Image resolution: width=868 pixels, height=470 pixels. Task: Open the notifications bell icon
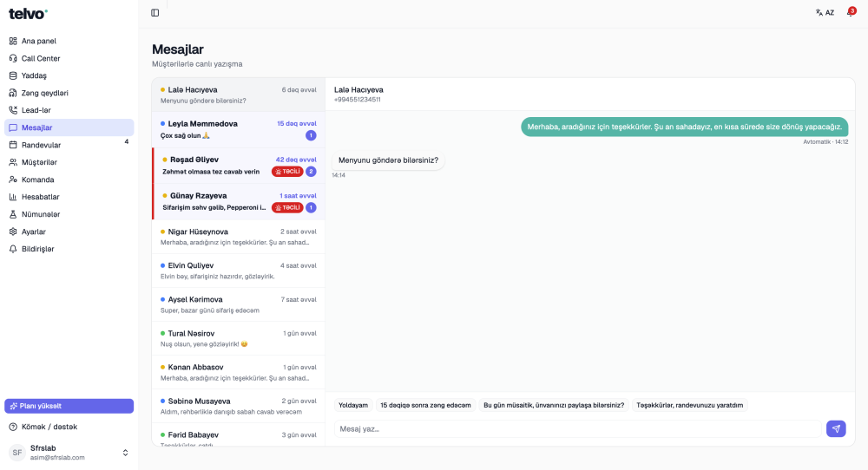(851, 12)
